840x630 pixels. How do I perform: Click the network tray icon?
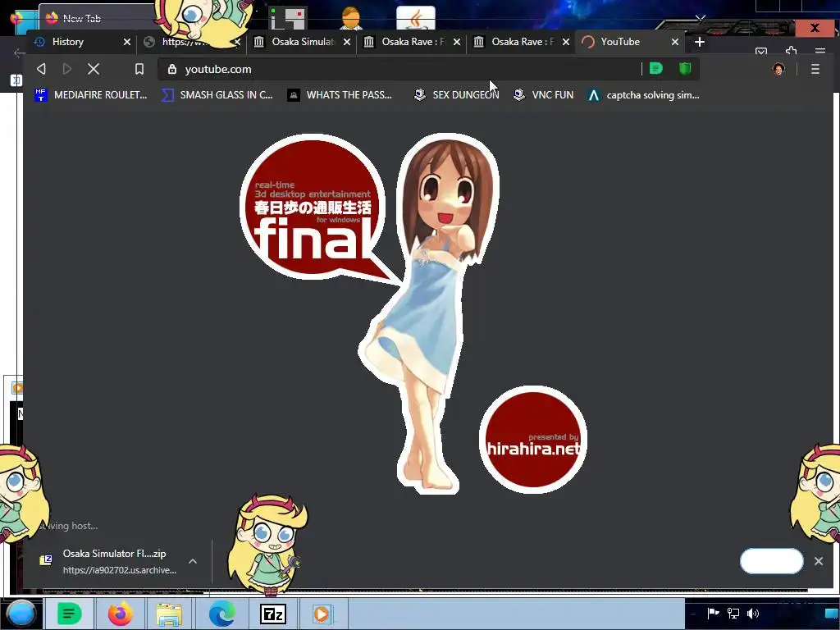[733, 614]
